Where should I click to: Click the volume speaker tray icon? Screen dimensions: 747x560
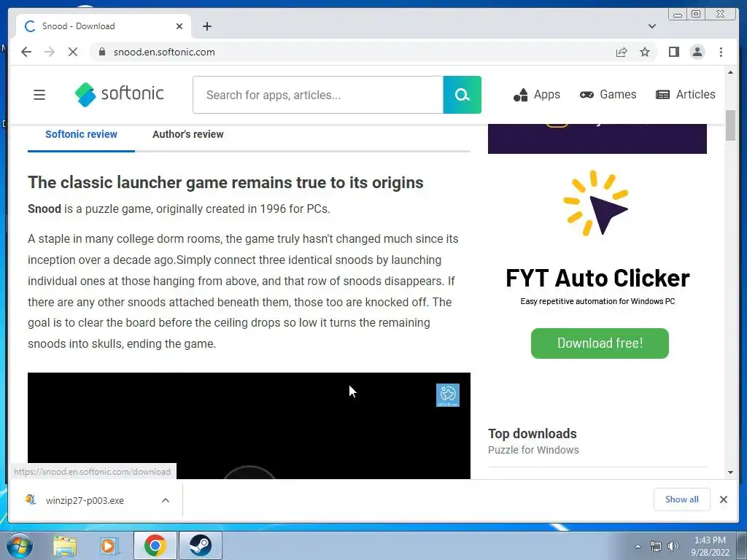point(673,546)
